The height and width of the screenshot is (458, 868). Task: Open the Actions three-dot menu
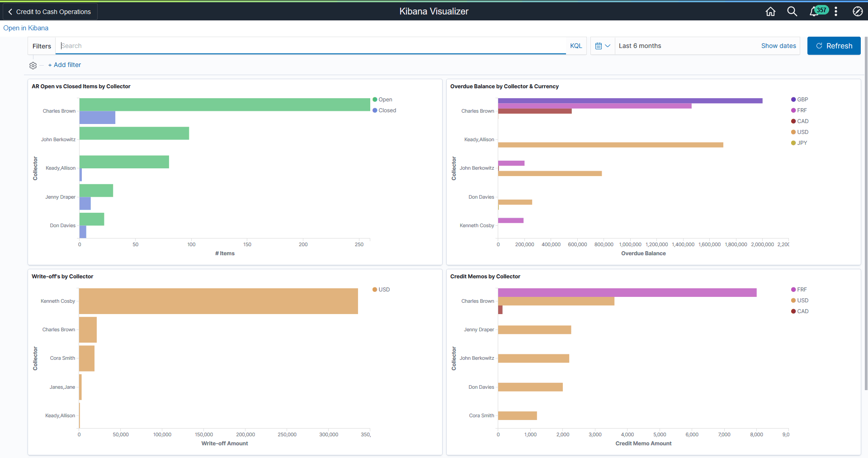click(836, 11)
